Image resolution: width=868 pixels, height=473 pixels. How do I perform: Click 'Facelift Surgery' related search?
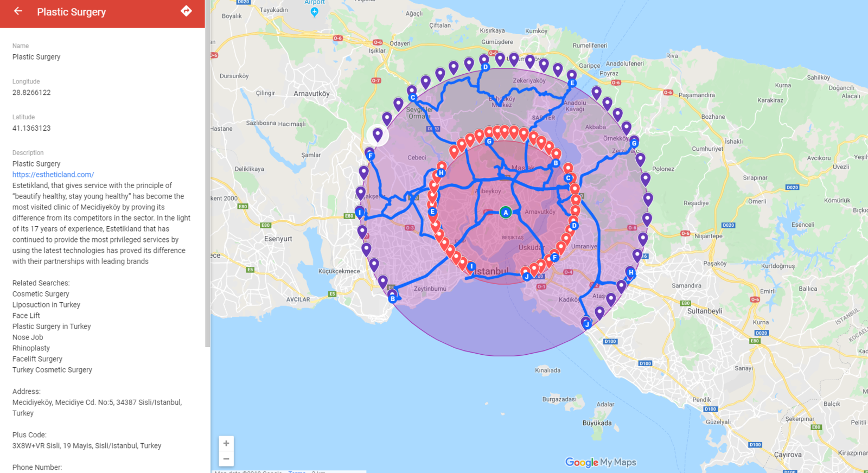(x=37, y=359)
